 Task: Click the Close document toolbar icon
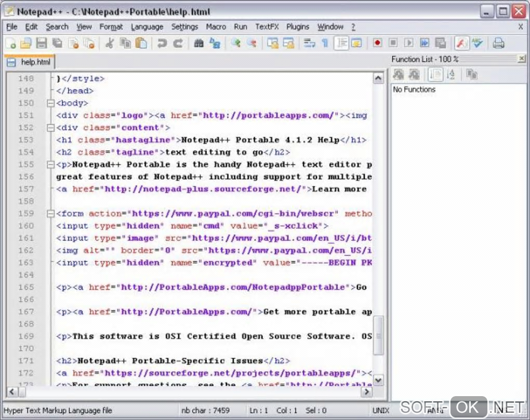pos(74,43)
